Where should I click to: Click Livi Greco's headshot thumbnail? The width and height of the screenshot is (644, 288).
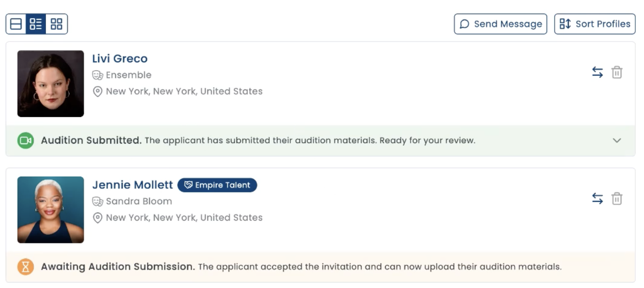51,84
